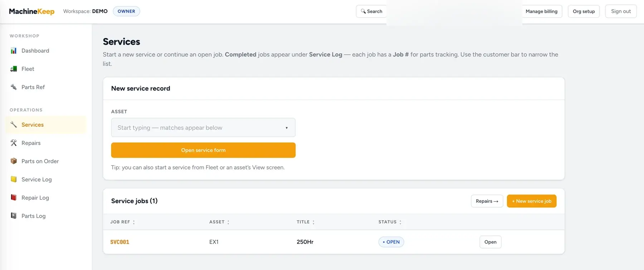The height and width of the screenshot is (270, 644).
Task: Click the Services wrench icon
Action: click(14, 125)
